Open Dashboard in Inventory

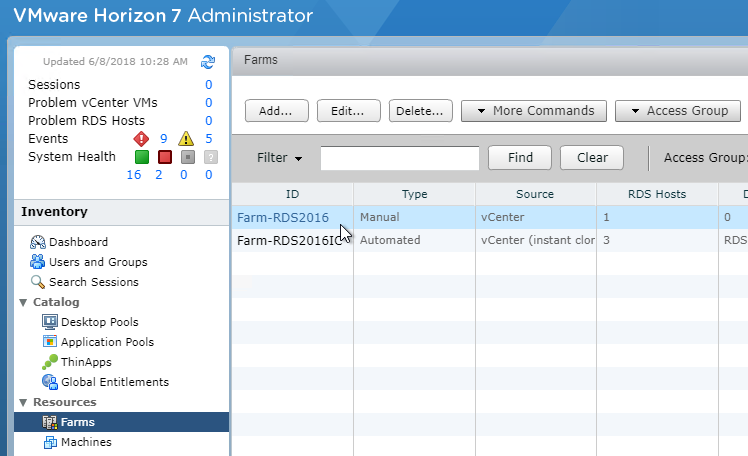[78, 242]
